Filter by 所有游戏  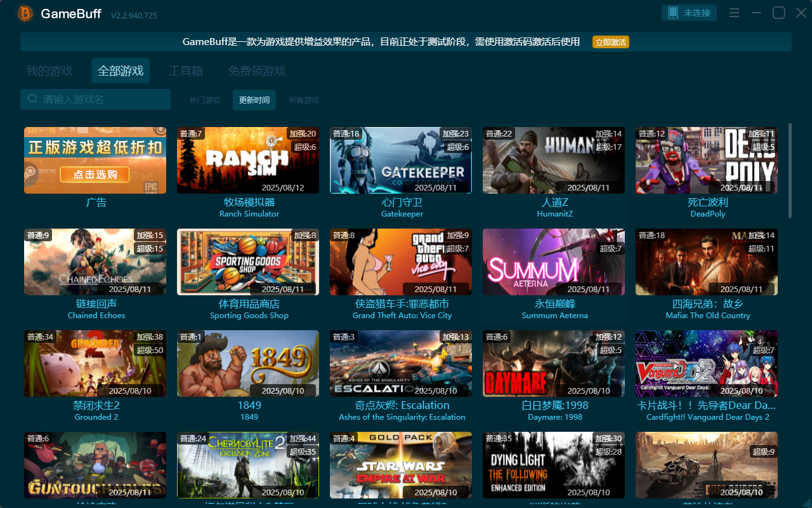click(x=304, y=100)
